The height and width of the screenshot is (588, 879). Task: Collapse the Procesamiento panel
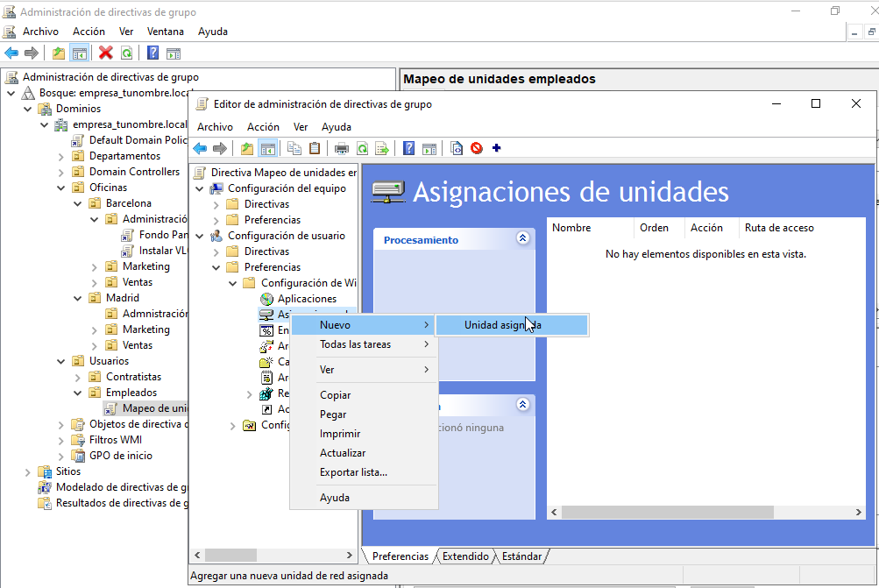522,238
